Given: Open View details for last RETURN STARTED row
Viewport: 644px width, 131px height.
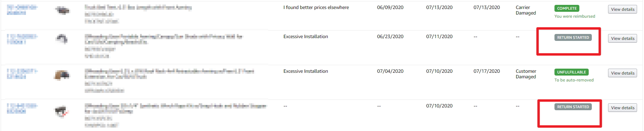Looking at the screenshot, I should [x=622, y=108].
